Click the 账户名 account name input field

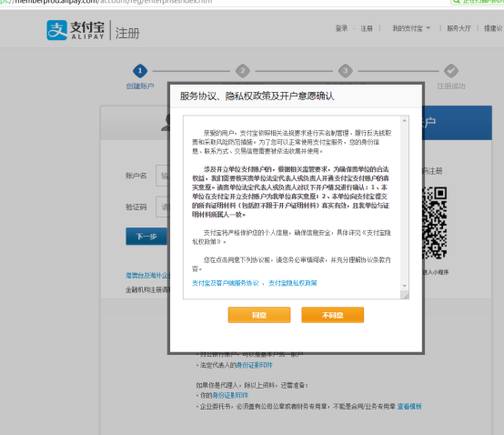tap(163, 176)
